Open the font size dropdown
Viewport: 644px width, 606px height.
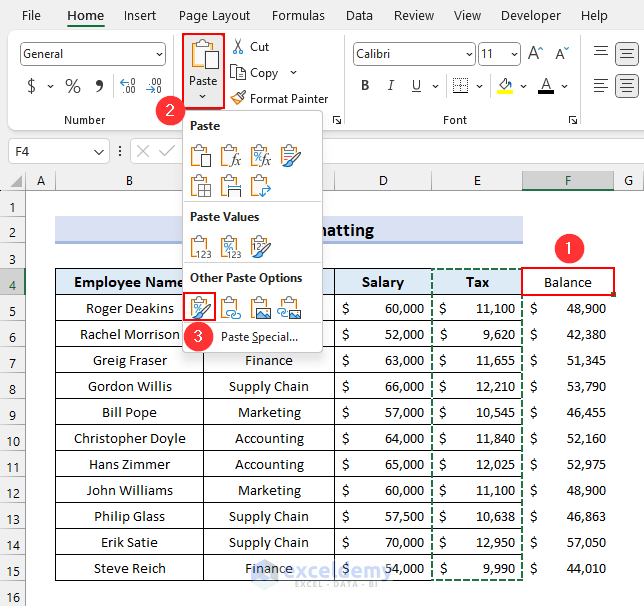[512, 54]
